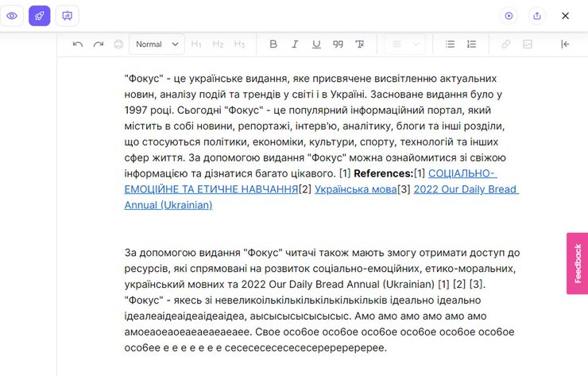Click the play circle icon
The width and height of the screenshot is (588, 376).
pos(509,16)
